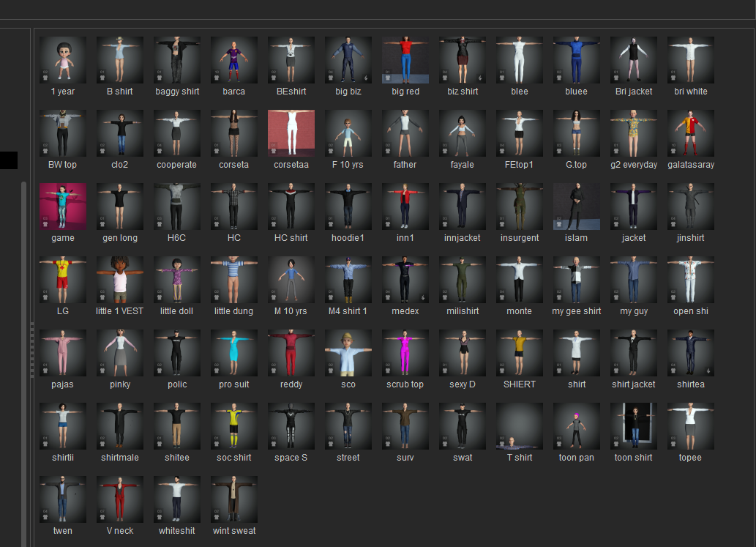Select the 'jinshirt' thumbnail

tap(690, 206)
